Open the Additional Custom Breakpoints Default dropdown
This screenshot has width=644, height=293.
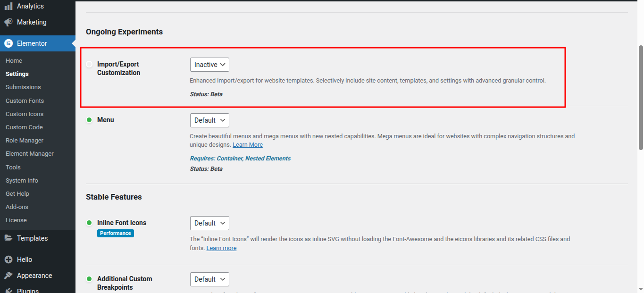click(x=209, y=279)
